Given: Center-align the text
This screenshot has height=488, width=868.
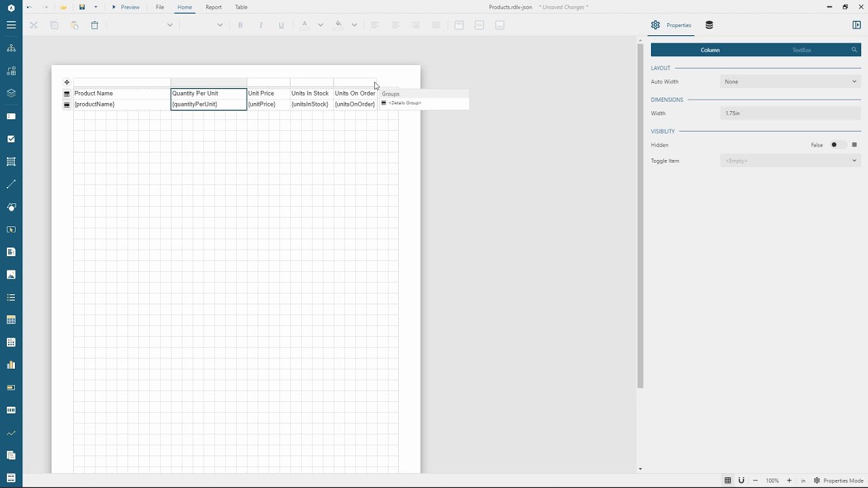Looking at the screenshot, I should tap(395, 25).
